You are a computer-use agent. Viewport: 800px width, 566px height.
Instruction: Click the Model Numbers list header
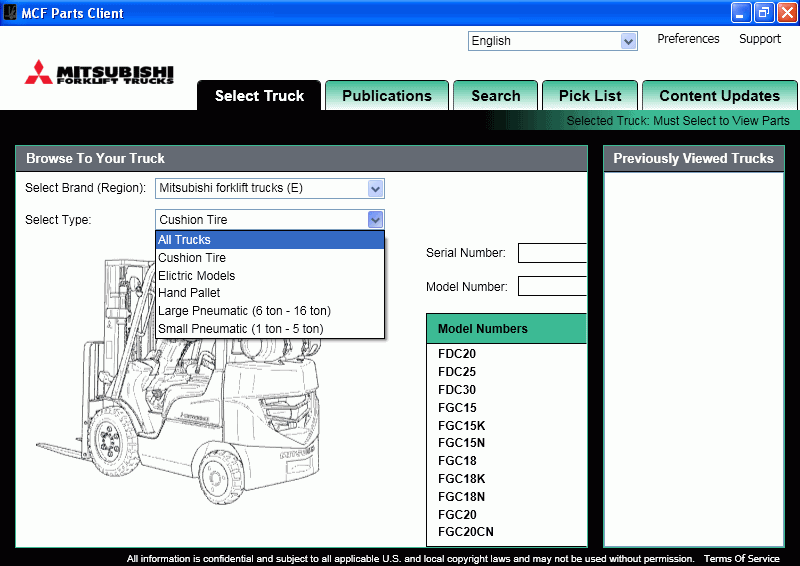click(507, 329)
